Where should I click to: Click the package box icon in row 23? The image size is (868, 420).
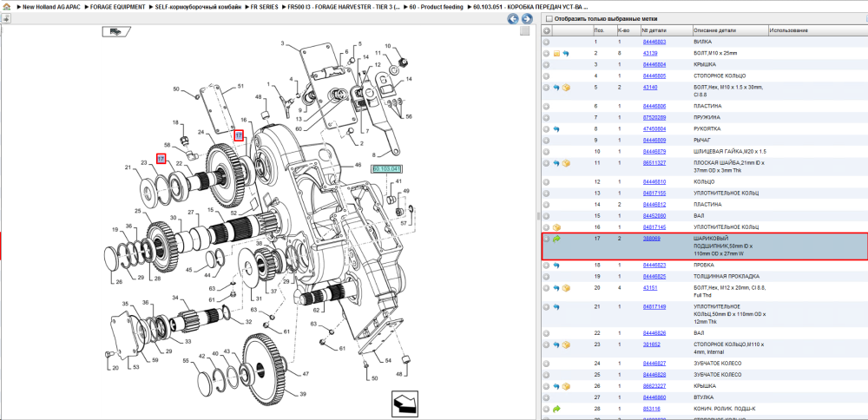pyautogui.click(x=566, y=345)
